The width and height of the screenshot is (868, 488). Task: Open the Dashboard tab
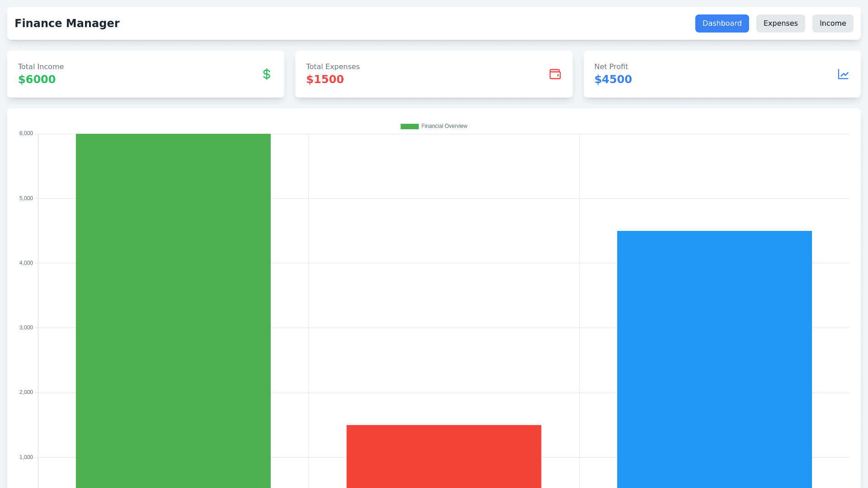click(722, 23)
